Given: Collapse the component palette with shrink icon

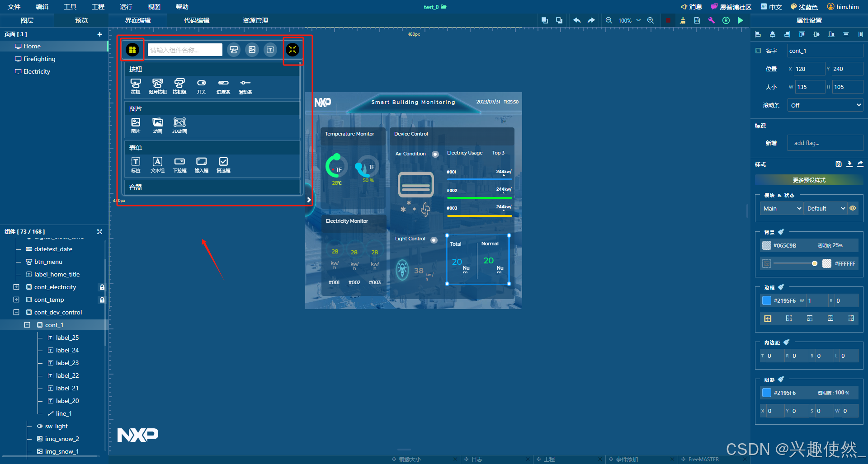Looking at the screenshot, I should click(292, 50).
